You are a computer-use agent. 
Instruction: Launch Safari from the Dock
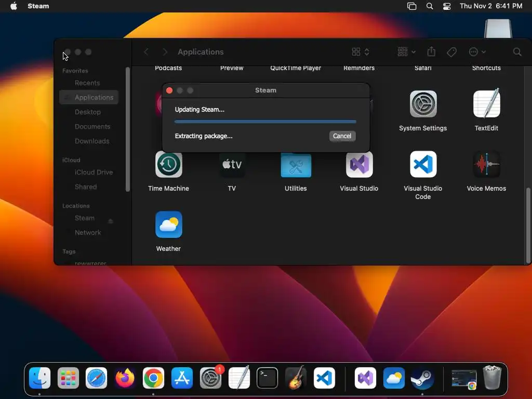(x=96, y=378)
